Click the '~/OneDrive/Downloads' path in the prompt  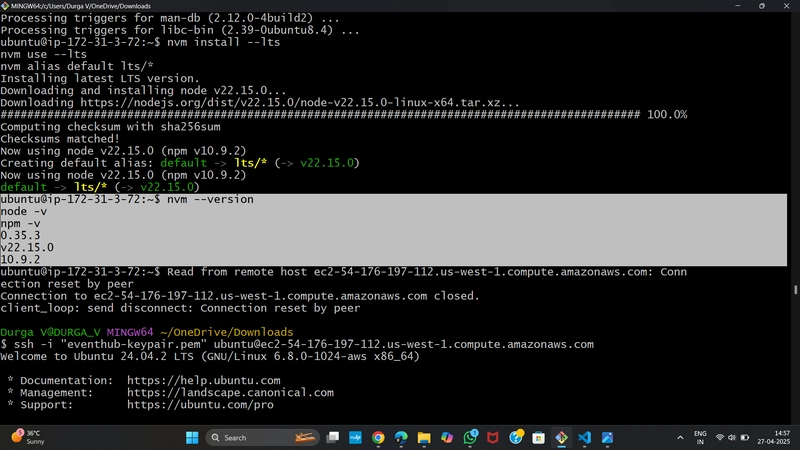coord(227,332)
